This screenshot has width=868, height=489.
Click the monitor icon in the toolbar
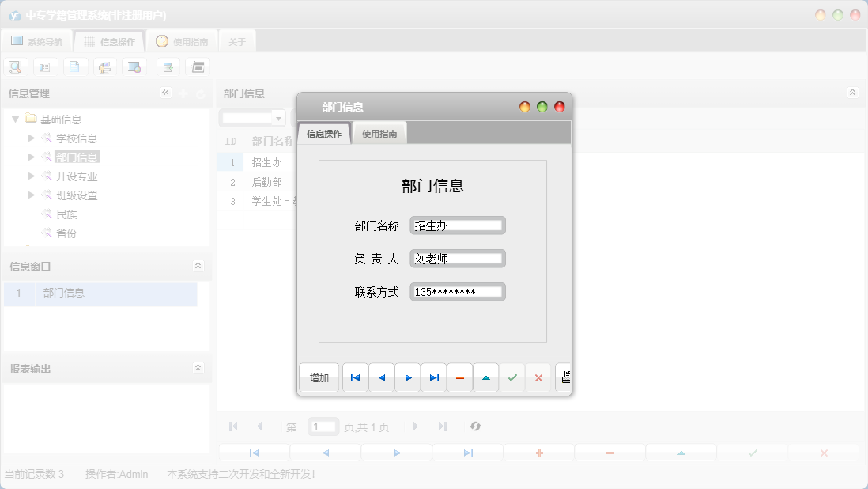pos(134,66)
